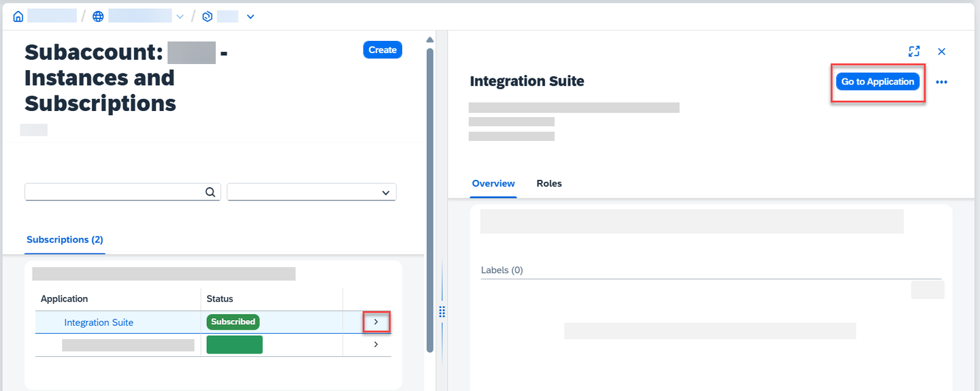Expand details arrow for the Integration Suite row

click(376, 322)
